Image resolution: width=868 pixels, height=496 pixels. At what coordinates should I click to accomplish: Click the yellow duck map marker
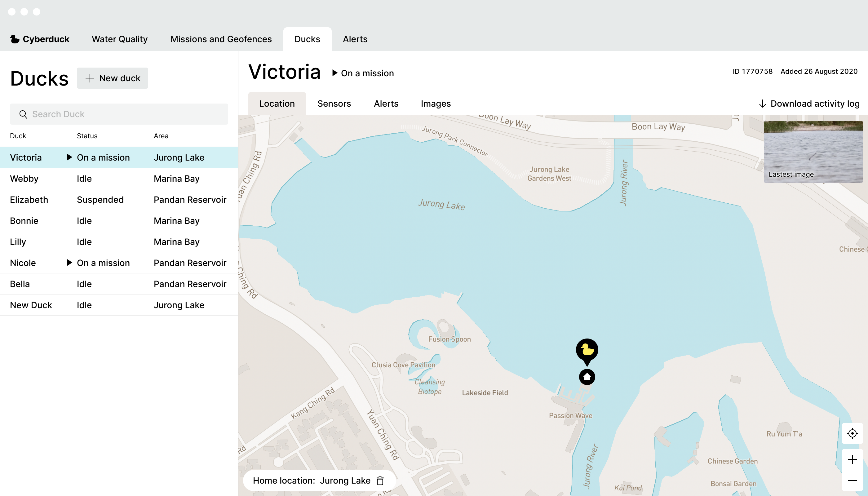click(x=587, y=350)
